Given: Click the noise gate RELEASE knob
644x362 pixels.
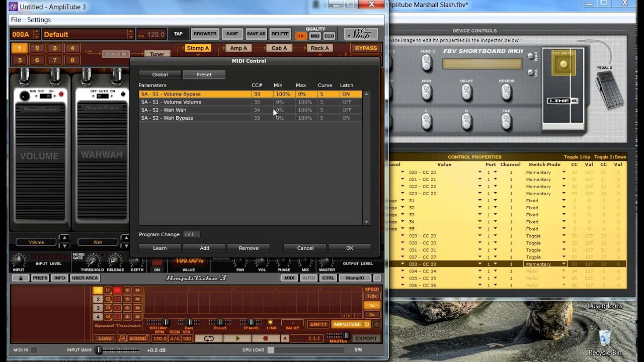Looking at the screenshot, I should coord(115,260).
